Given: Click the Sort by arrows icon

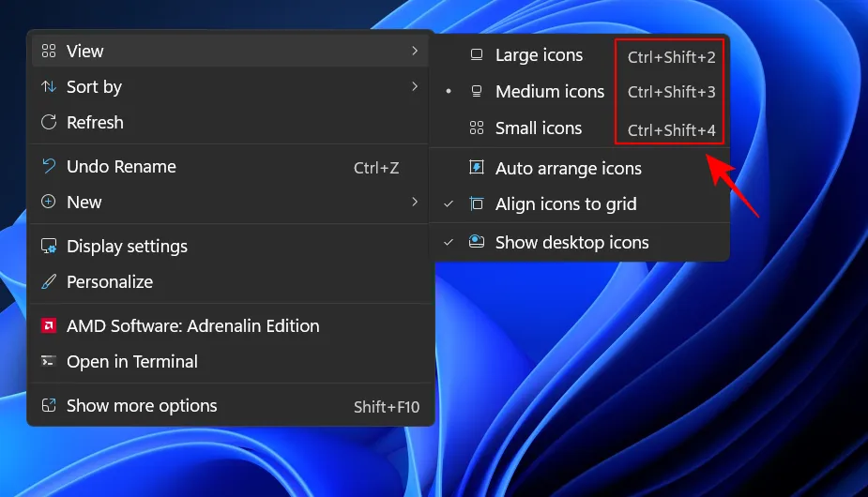Looking at the screenshot, I should tap(49, 86).
